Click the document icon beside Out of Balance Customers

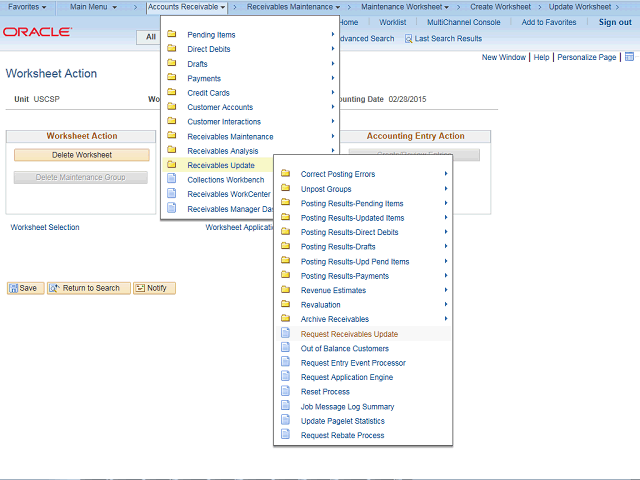click(x=285, y=348)
